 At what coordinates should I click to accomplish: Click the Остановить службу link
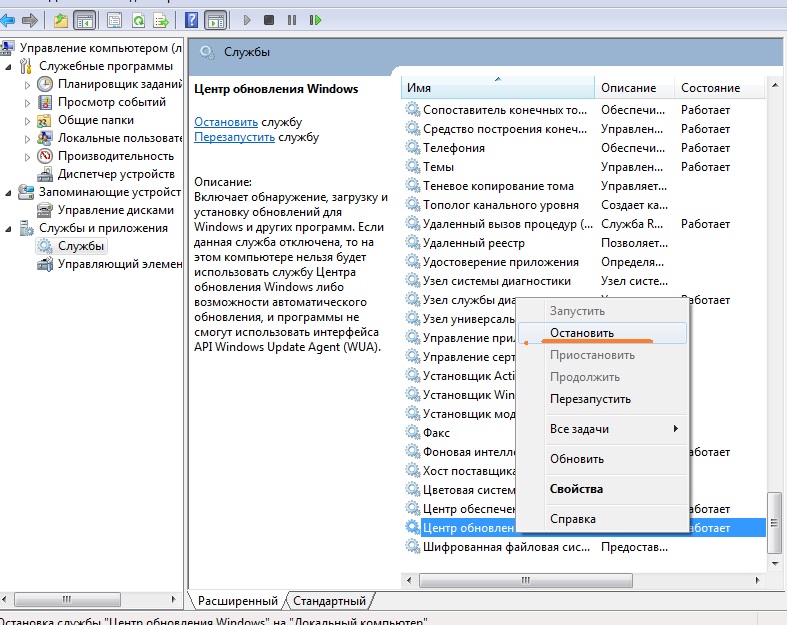[x=226, y=122]
